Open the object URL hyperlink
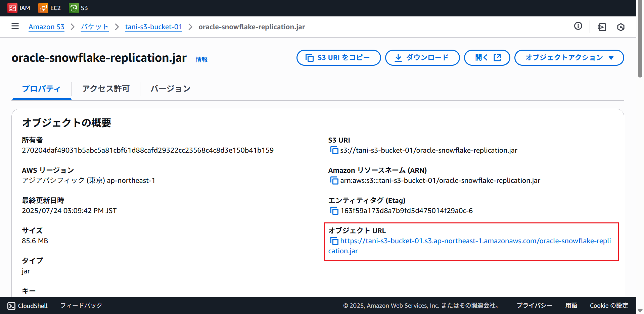The height and width of the screenshot is (314, 644). 469,246
